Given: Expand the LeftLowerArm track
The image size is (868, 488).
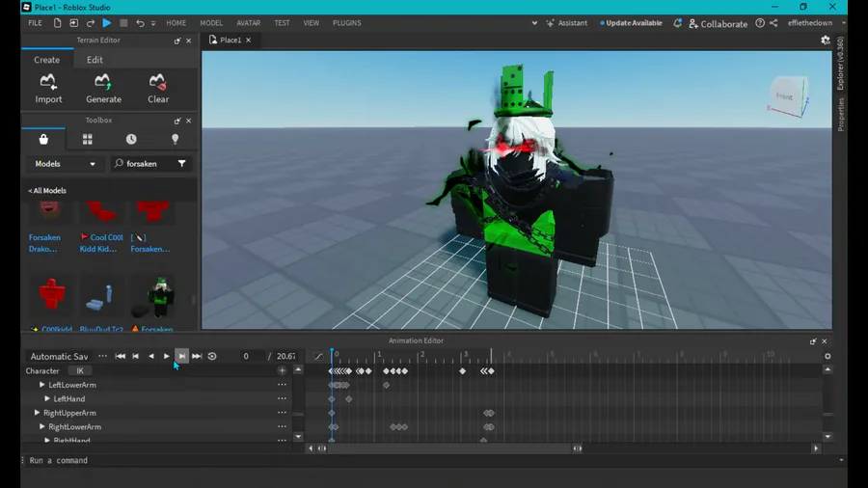Looking at the screenshot, I should 42,385.
